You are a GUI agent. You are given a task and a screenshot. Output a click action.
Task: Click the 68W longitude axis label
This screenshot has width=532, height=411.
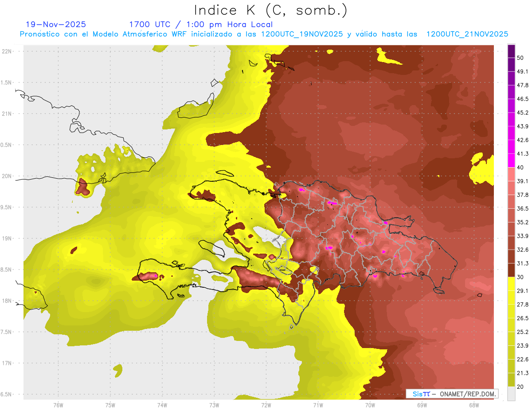pos(474,405)
